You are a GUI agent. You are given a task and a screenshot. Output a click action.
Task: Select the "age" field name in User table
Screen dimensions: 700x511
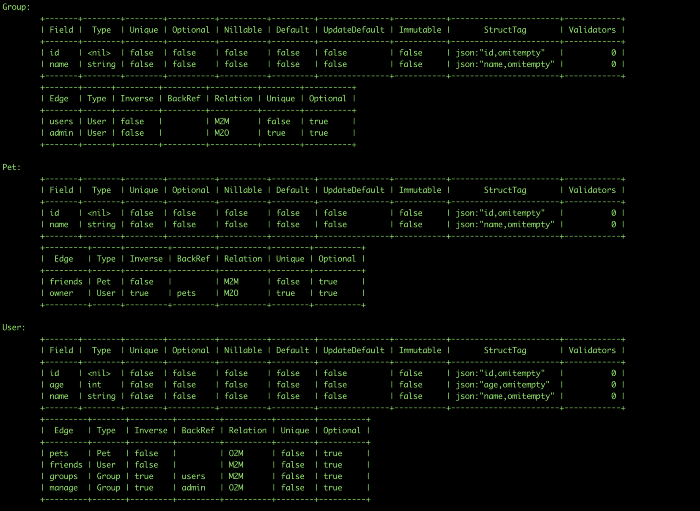[x=55, y=384]
